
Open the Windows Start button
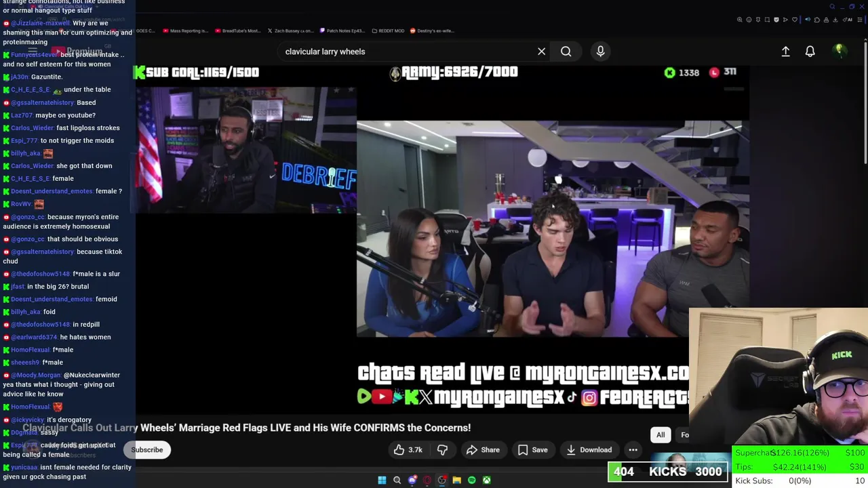click(x=382, y=480)
